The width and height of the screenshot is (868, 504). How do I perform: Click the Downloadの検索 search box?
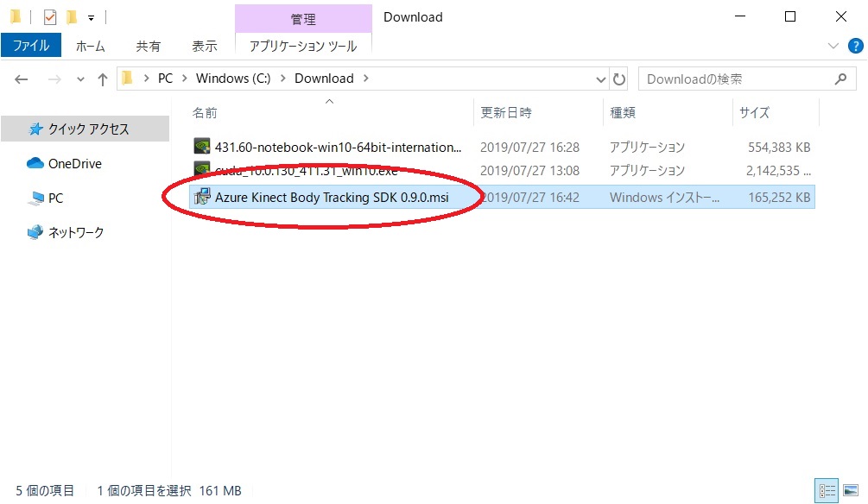click(747, 79)
